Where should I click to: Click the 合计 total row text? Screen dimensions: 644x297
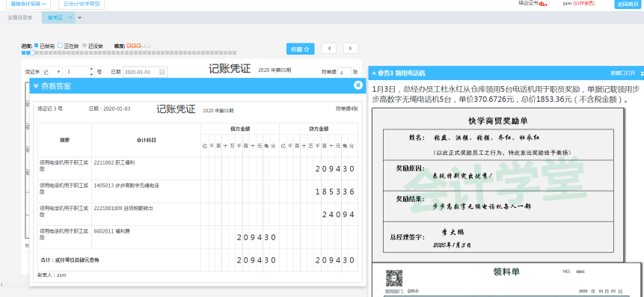(x=70, y=260)
